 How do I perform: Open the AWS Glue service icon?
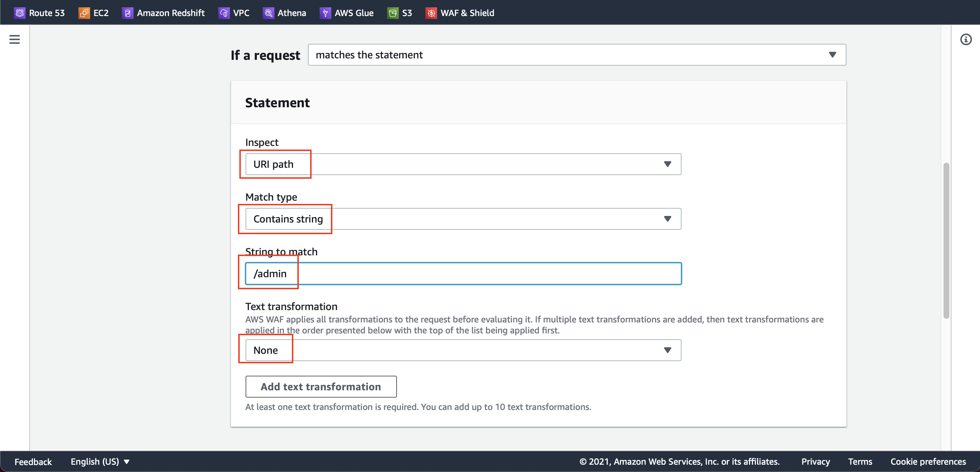(x=325, y=13)
